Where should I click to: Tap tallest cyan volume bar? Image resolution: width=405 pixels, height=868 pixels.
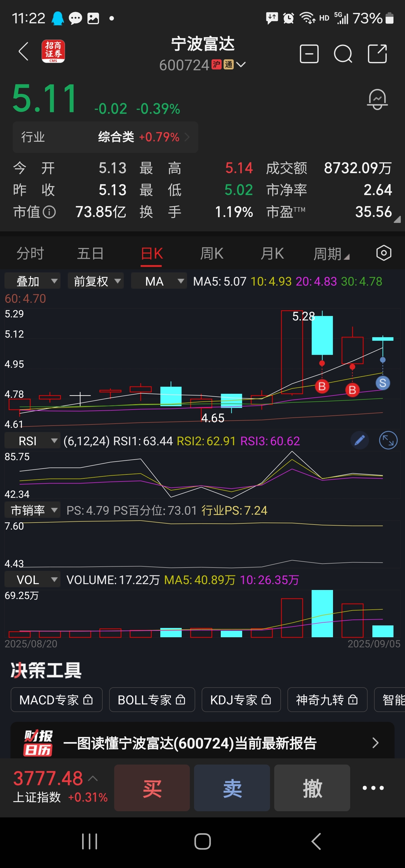coord(322,614)
